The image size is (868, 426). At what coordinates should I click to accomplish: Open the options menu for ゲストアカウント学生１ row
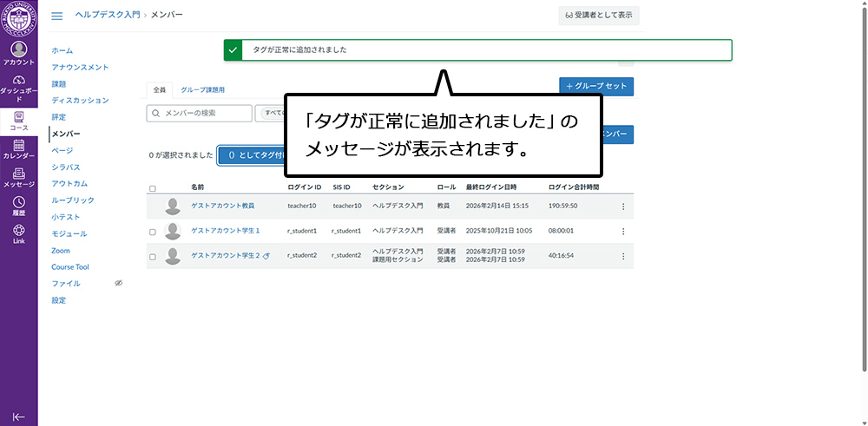(x=622, y=232)
